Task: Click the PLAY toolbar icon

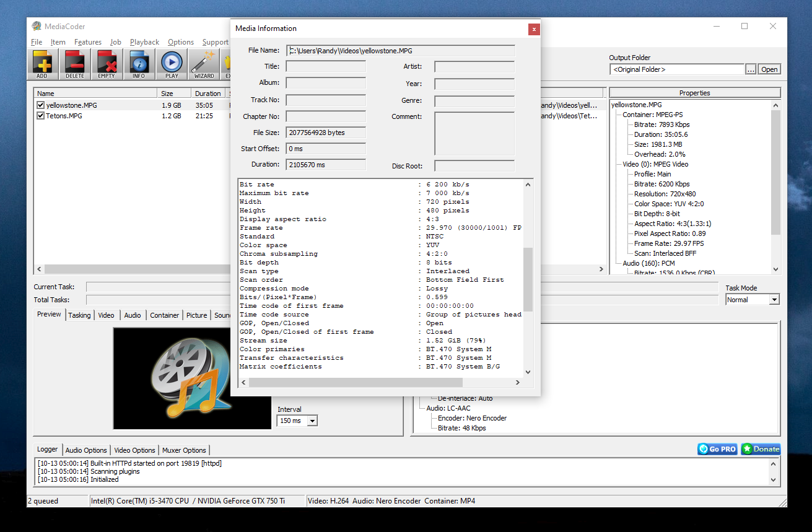Action: click(172, 64)
